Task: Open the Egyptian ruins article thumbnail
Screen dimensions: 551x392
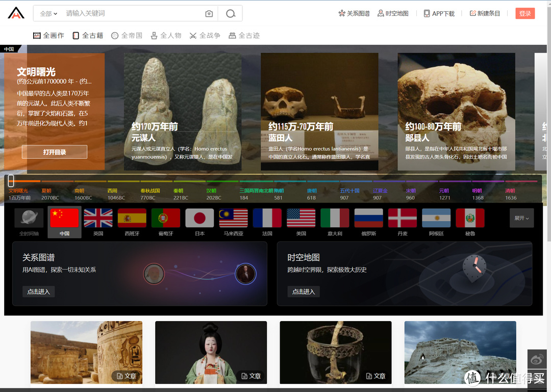Action: pyautogui.click(x=86, y=352)
